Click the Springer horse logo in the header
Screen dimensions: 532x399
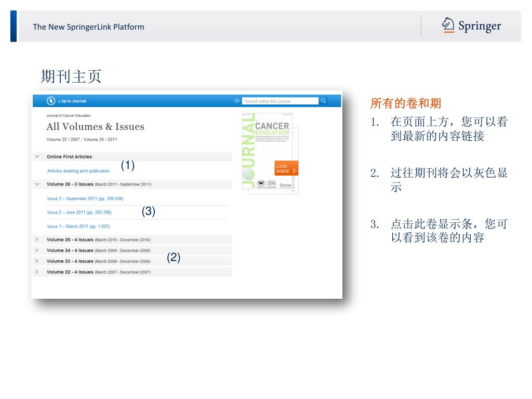(448, 25)
